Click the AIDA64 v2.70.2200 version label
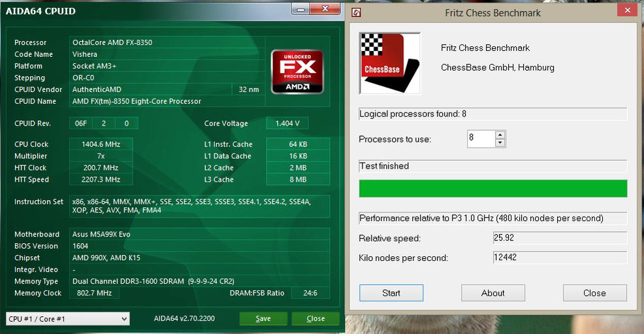The image size is (644, 334). point(184,318)
